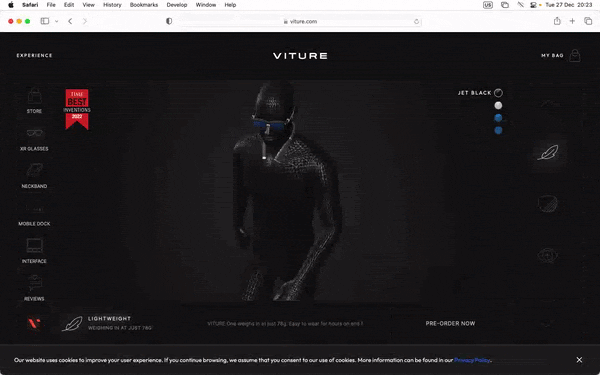Open the Apple menu
This screenshot has height=375, width=600.
[11, 5]
